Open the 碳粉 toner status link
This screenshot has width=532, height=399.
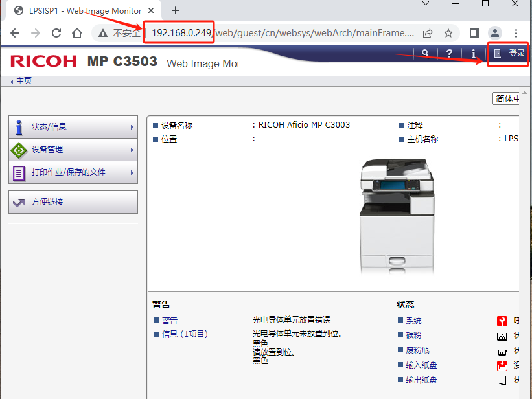pos(413,336)
